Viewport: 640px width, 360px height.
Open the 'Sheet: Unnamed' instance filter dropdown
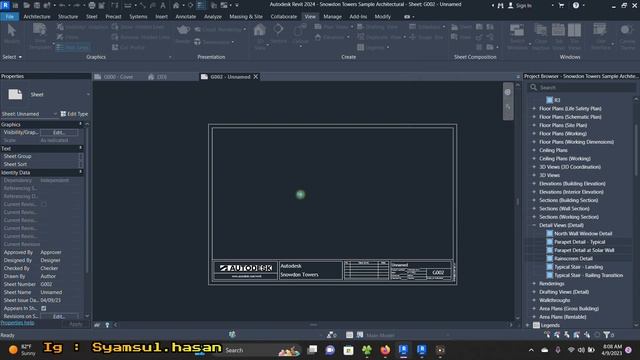point(55,114)
